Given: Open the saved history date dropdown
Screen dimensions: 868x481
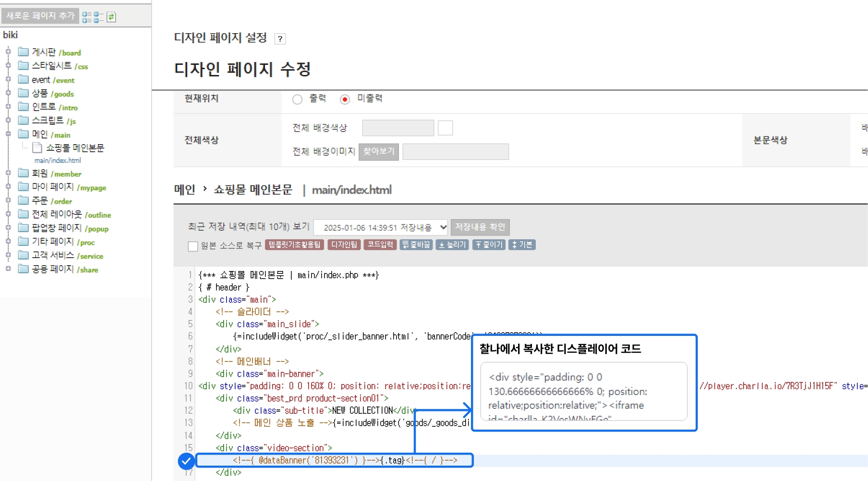Looking at the screenshot, I should tap(381, 227).
